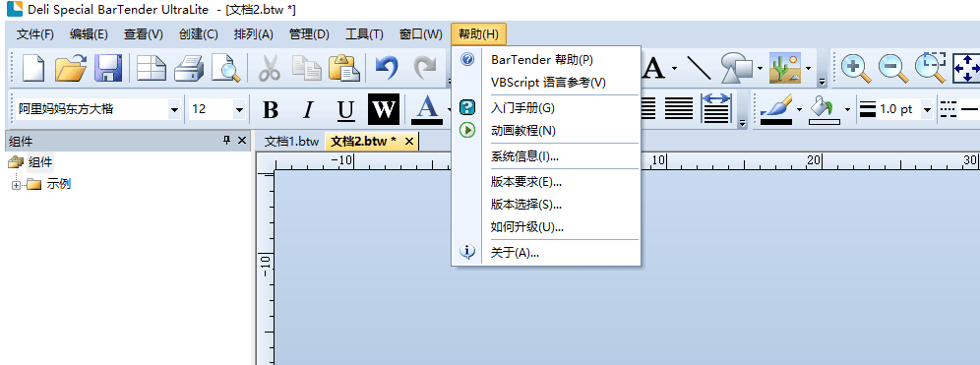Toggle italic formatting

pos(307,109)
